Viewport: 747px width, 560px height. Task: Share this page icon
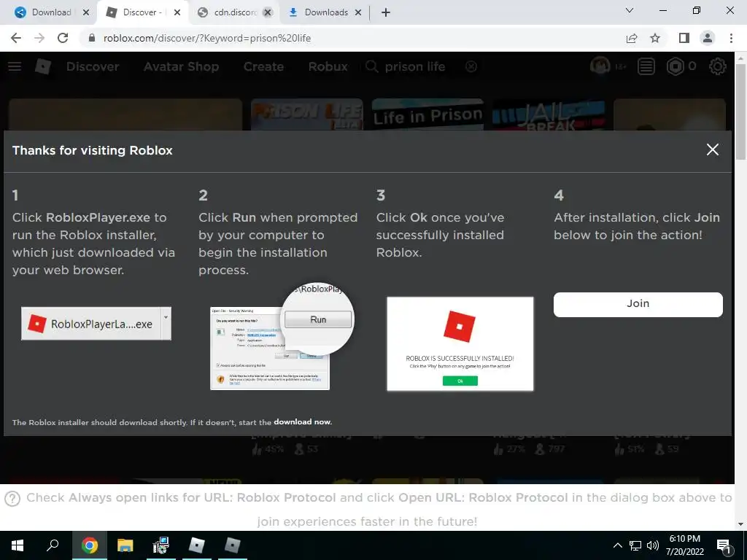(x=632, y=38)
